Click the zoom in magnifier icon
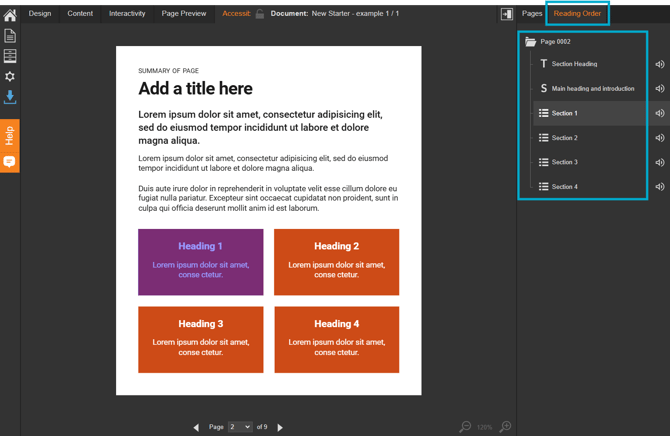This screenshot has width=670, height=436. (506, 427)
